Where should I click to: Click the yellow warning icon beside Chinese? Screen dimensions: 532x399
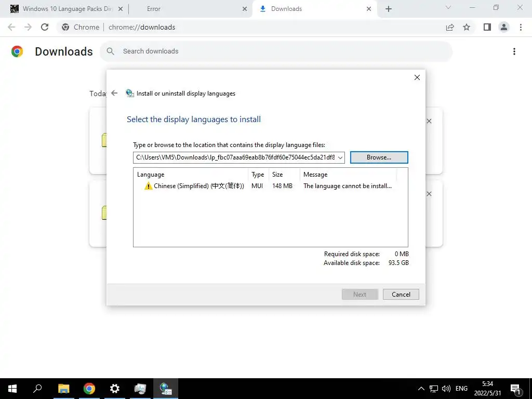coord(148,186)
